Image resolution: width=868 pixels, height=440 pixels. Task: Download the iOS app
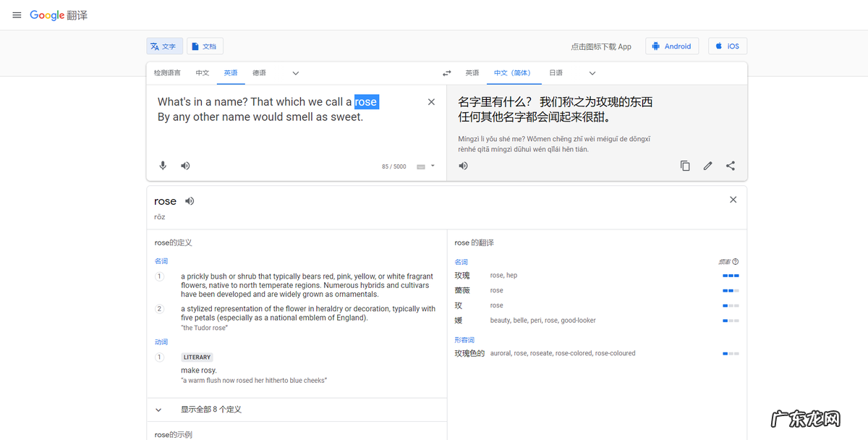click(727, 46)
